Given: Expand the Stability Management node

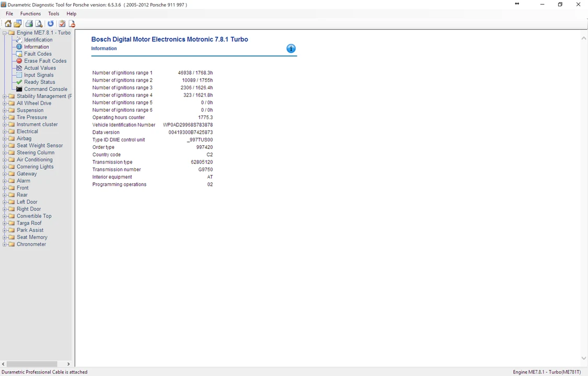Looking at the screenshot, I should tap(5, 96).
